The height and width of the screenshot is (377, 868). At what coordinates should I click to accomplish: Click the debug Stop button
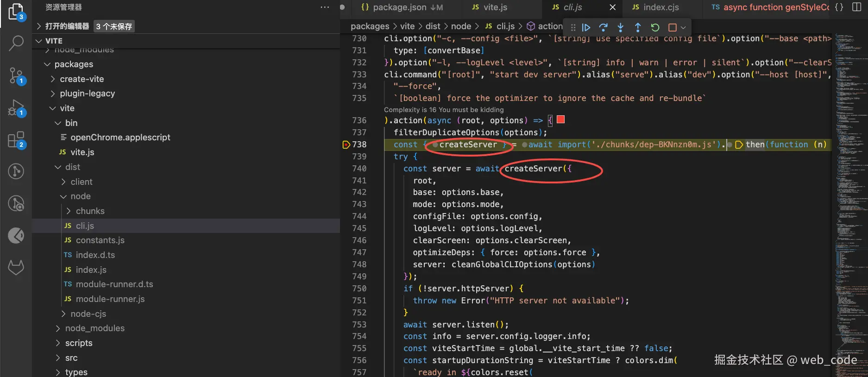(672, 27)
